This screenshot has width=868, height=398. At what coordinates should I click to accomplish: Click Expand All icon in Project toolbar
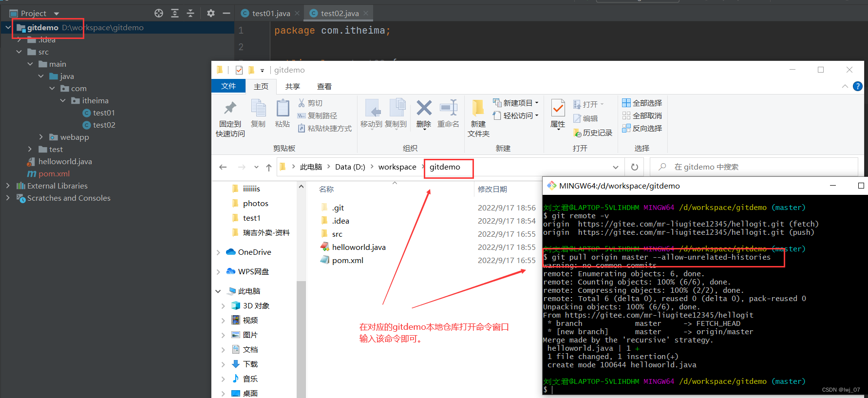(175, 13)
